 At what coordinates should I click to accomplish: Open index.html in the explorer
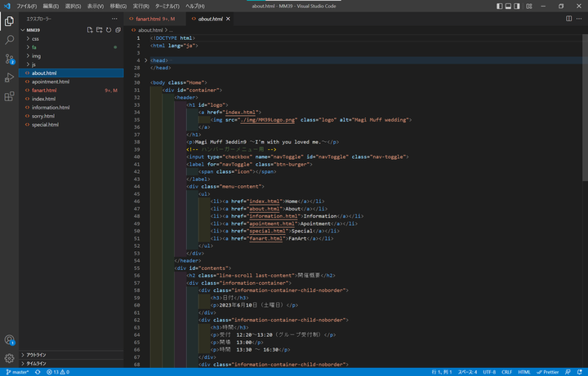point(43,99)
